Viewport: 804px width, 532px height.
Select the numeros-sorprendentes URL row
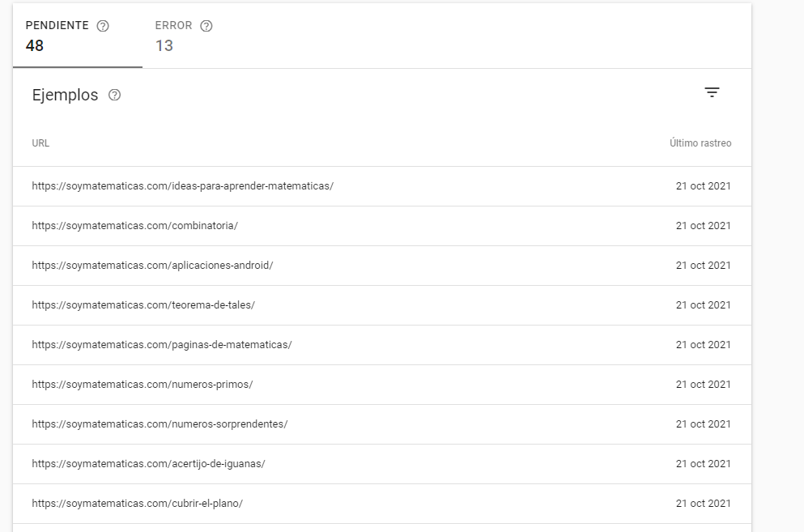(x=382, y=424)
